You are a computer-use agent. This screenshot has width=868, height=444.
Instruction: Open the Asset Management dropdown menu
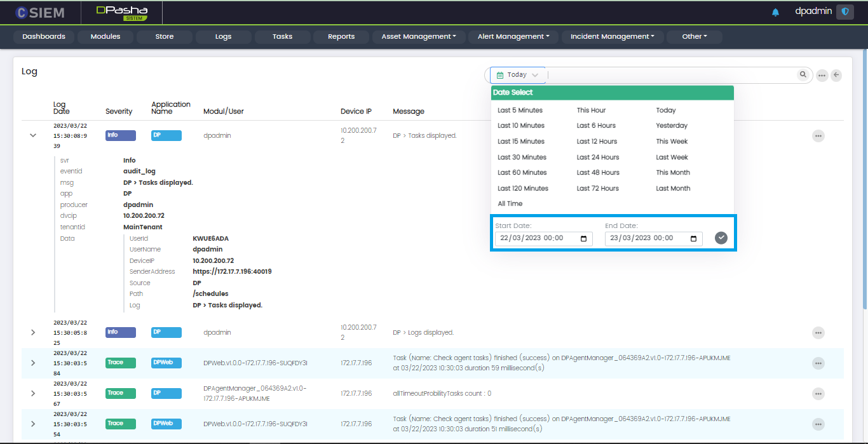tap(419, 37)
